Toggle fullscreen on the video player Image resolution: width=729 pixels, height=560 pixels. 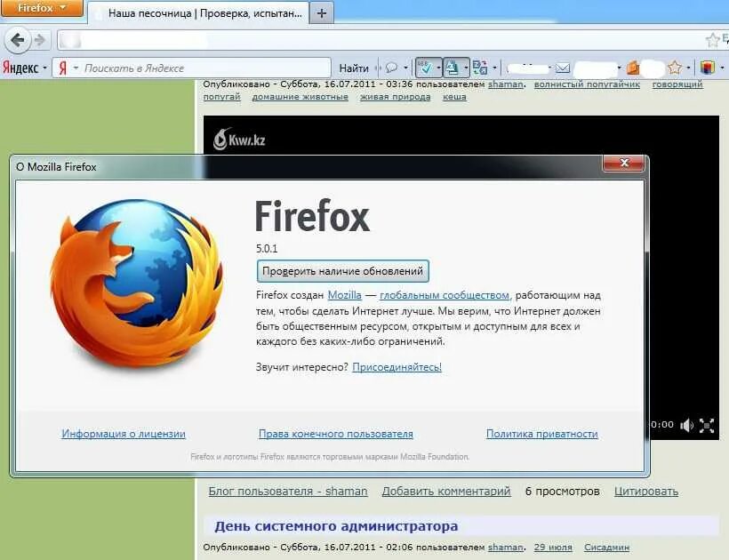point(707,425)
